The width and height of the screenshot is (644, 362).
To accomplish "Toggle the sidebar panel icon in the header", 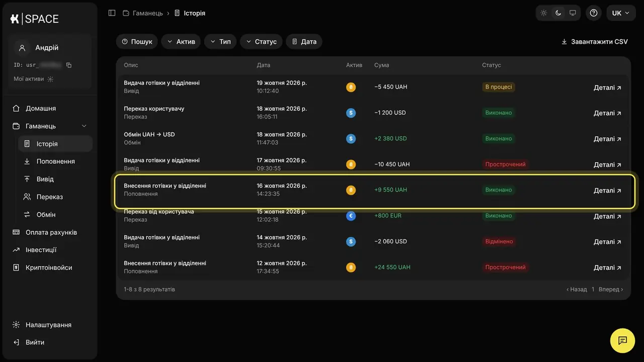I will [x=112, y=13].
